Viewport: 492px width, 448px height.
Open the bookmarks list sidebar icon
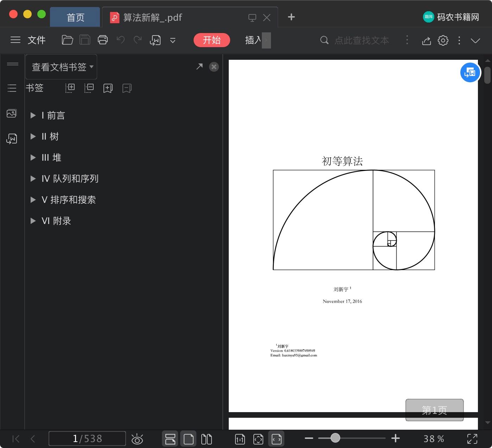point(12,88)
